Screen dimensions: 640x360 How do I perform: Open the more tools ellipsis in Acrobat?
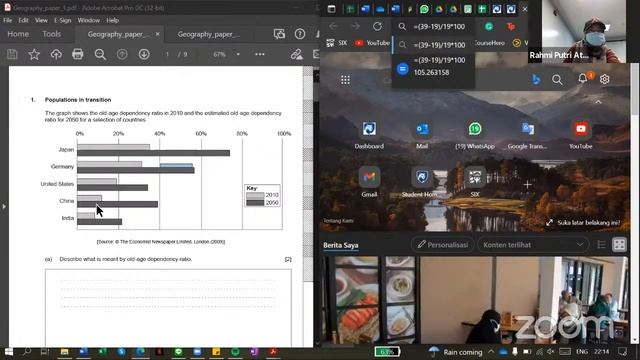pos(260,54)
